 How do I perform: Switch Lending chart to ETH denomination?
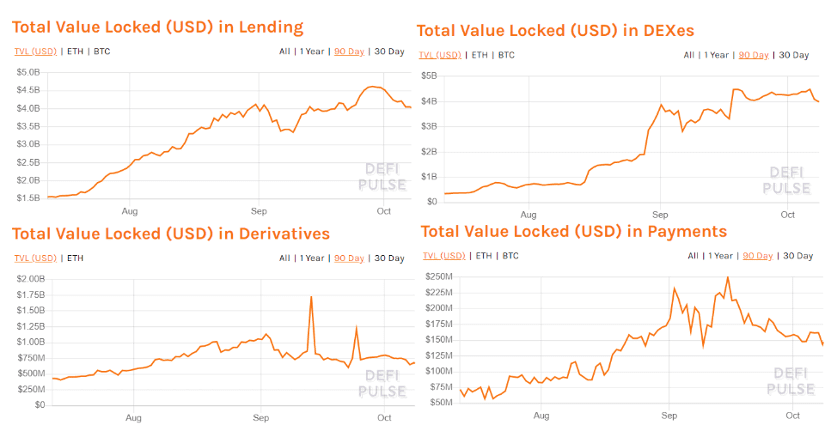point(75,51)
